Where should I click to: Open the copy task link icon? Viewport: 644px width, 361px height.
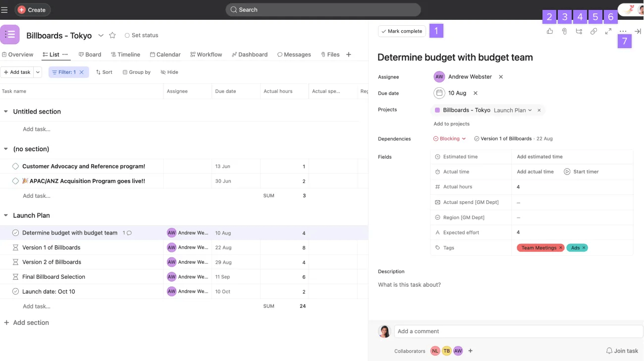coord(593,31)
